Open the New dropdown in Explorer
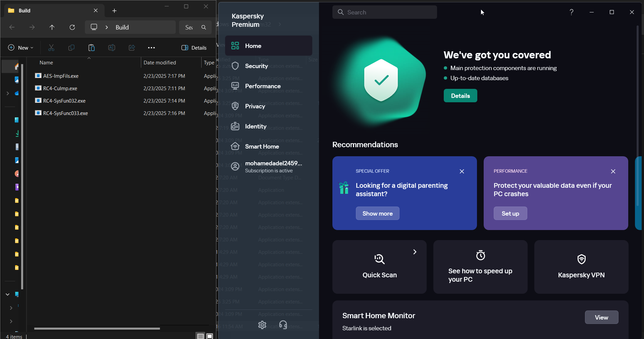644x339 pixels. pyautogui.click(x=21, y=48)
